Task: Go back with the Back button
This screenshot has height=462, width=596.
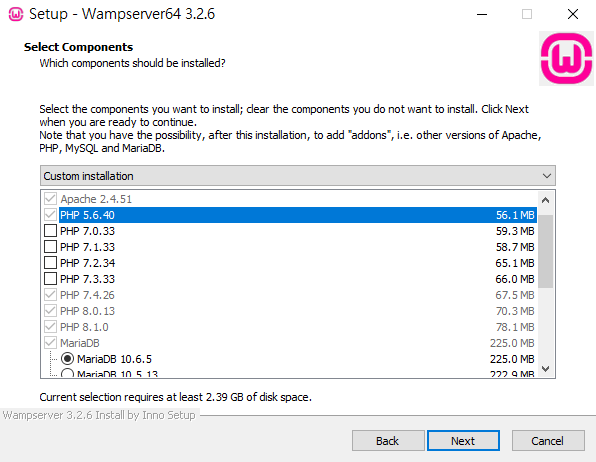Action: point(388,441)
